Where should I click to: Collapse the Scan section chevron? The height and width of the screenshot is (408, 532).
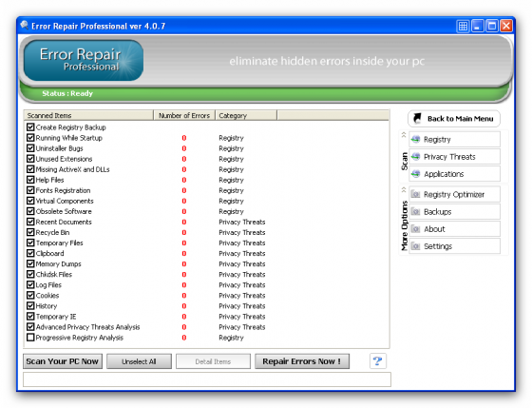click(404, 135)
